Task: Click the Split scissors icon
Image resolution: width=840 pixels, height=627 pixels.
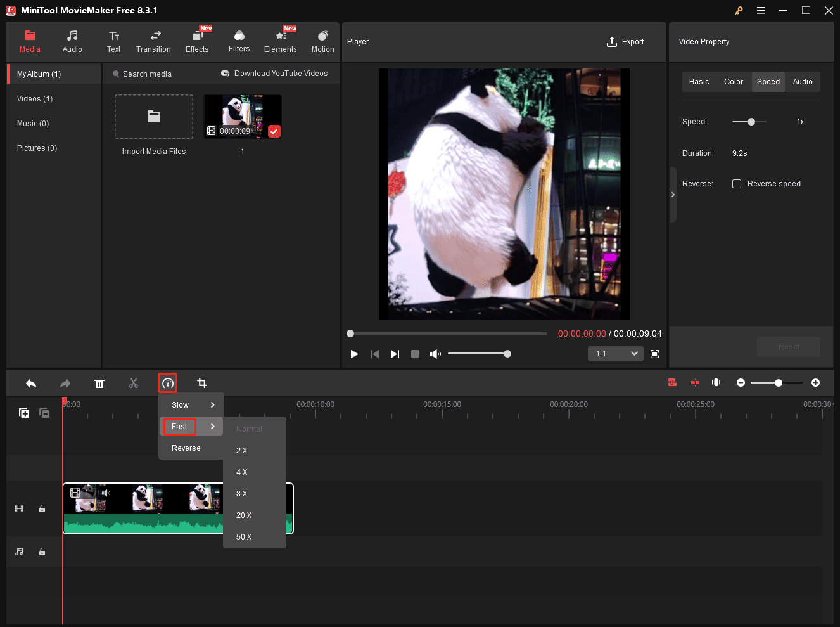Action: [134, 383]
